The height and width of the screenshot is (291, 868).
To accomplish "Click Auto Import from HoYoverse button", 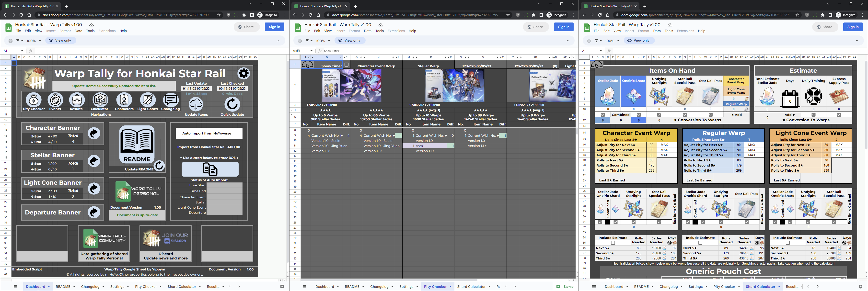I will pyautogui.click(x=209, y=133).
